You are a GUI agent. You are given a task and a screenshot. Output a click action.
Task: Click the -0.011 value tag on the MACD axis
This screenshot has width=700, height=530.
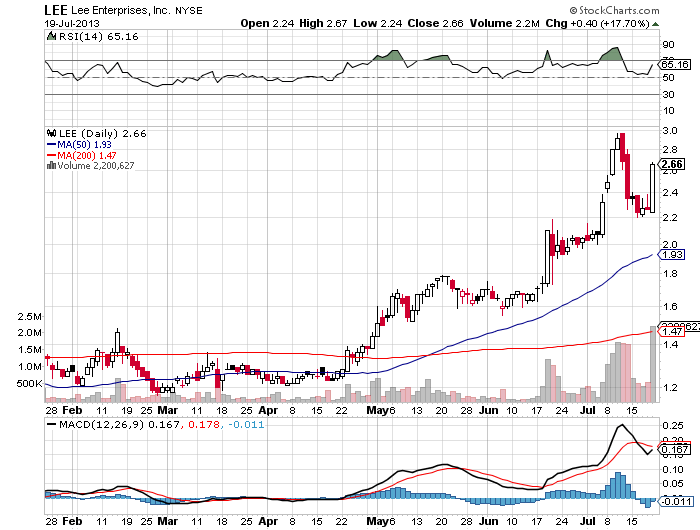pyautogui.click(x=676, y=501)
